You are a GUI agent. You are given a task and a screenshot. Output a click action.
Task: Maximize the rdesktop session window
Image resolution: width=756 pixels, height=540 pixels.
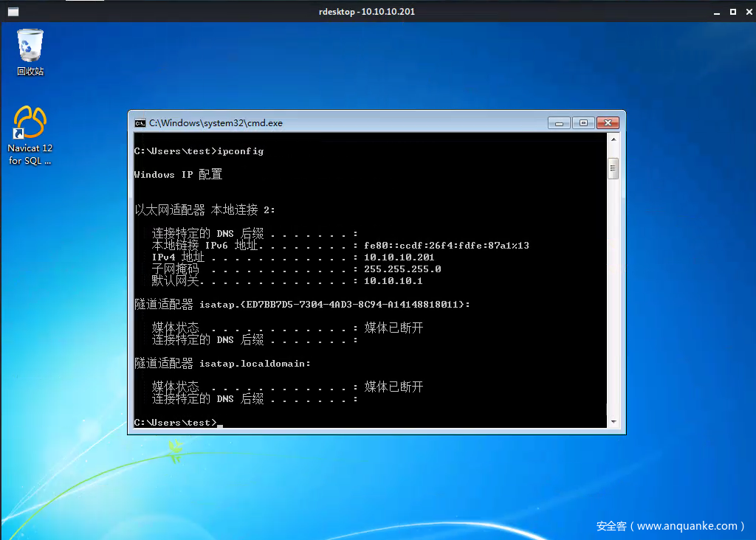(x=732, y=12)
